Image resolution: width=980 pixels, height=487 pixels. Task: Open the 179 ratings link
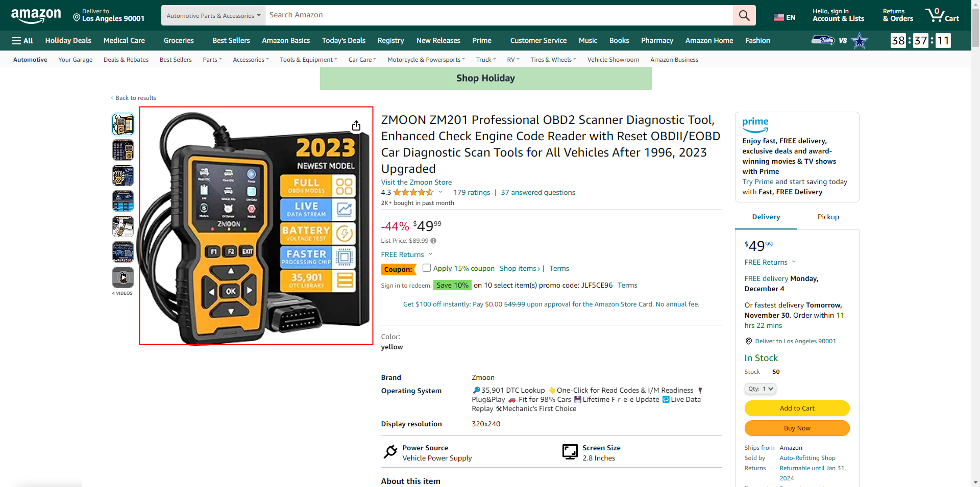[x=472, y=192]
